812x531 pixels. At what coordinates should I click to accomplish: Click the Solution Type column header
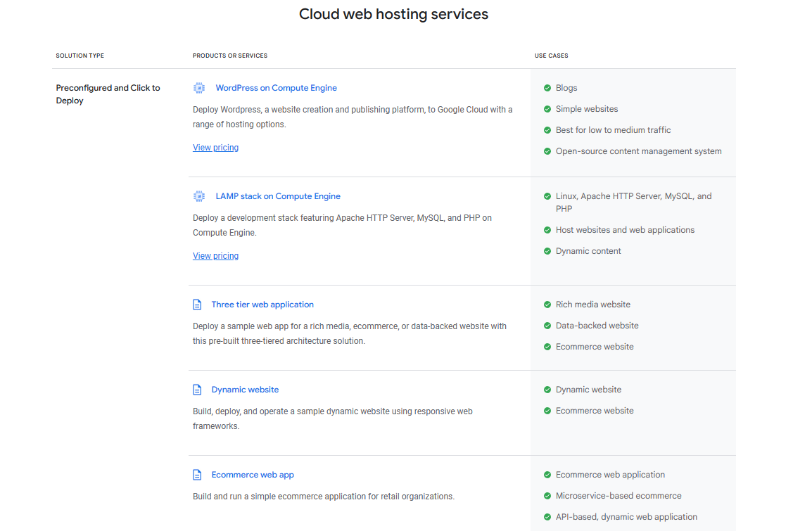(80, 56)
